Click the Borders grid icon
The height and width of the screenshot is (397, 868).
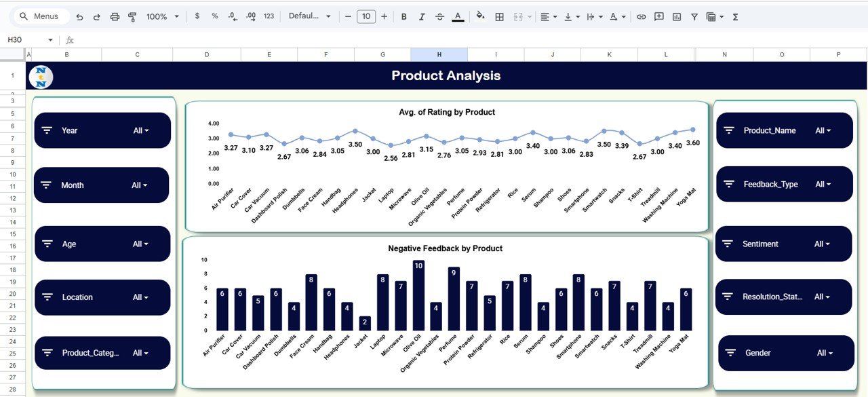[x=499, y=16]
